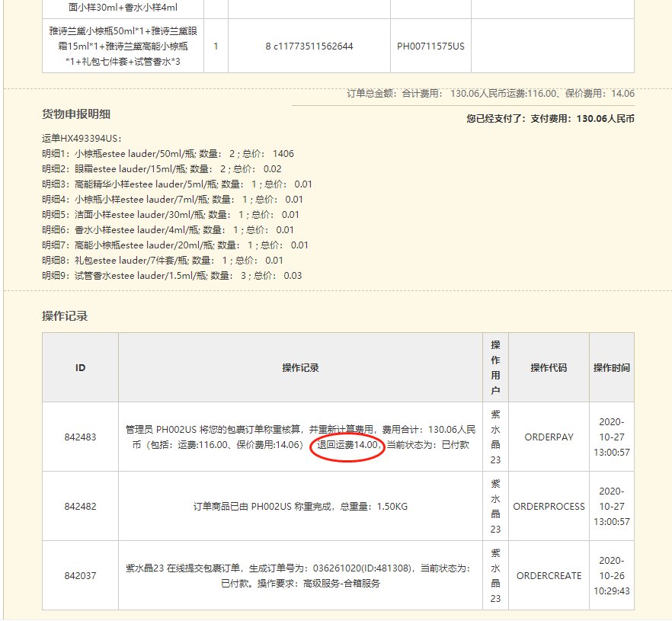Click the 2020-10-26 10:29:43 timestamp
Viewport: 672px width, 621px height.
tap(612, 576)
